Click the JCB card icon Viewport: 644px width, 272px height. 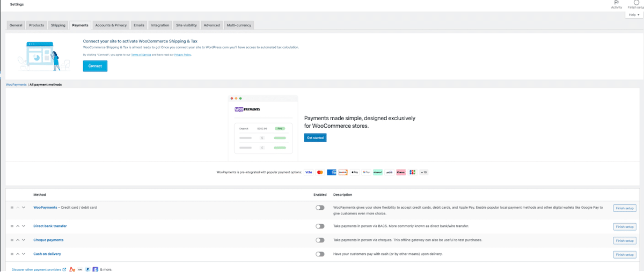click(412, 172)
